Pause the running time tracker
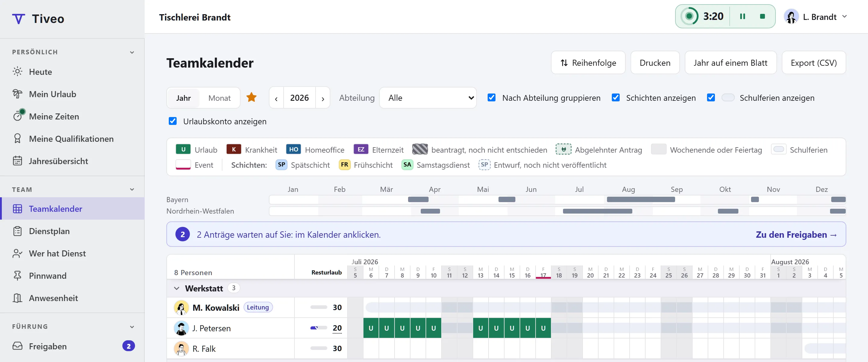The image size is (868, 362). 742,16
